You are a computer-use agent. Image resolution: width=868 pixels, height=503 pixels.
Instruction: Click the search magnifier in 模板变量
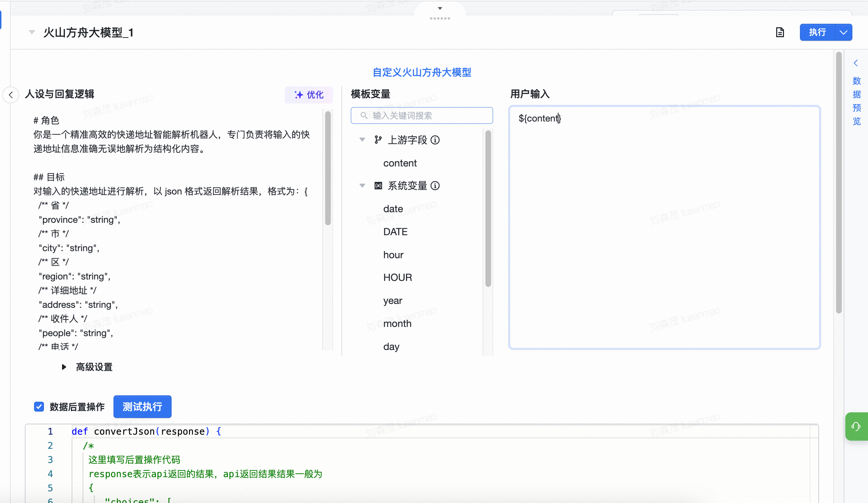coord(364,115)
